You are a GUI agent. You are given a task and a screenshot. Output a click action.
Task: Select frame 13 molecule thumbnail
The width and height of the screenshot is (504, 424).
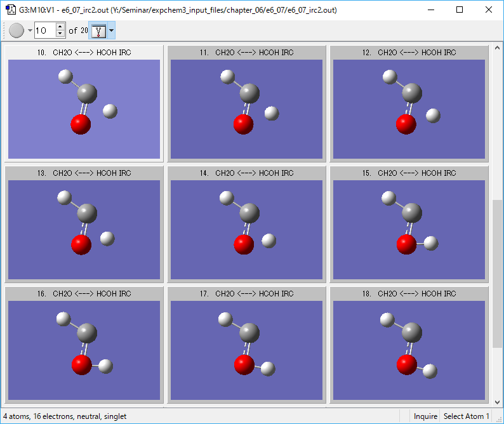84,230
